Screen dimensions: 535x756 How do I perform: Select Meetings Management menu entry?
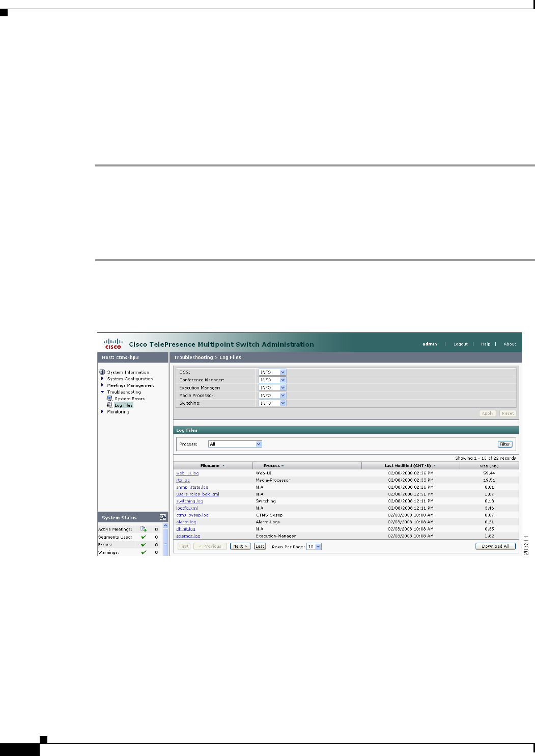(x=130, y=385)
